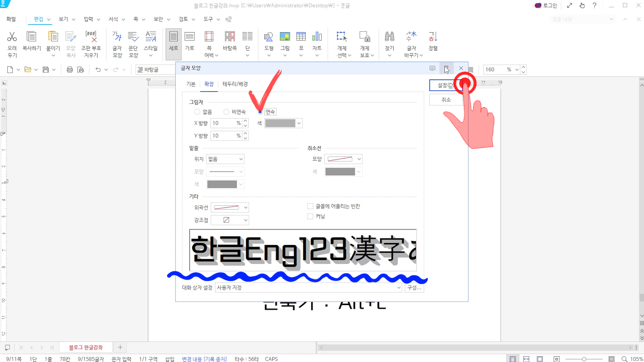Image resolution: width=644 pixels, height=362 pixels.
Task: Click the 붙이기 (paste) icon
Action: (x=53, y=37)
